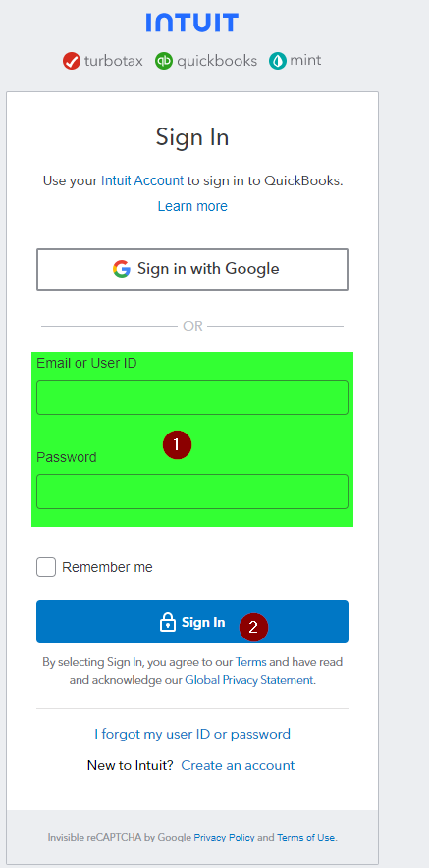Open the reCAPTCHA Privacy Policy link

click(x=224, y=838)
